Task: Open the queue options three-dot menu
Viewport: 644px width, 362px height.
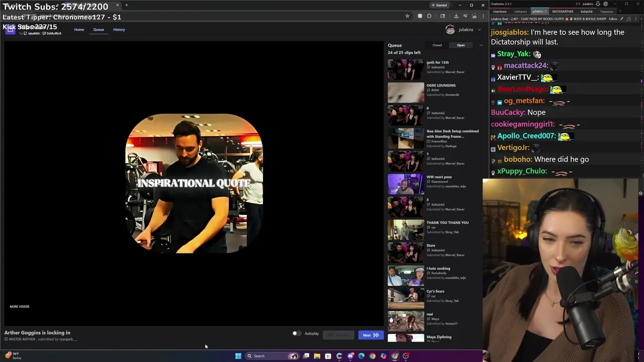Action: (481, 45)
